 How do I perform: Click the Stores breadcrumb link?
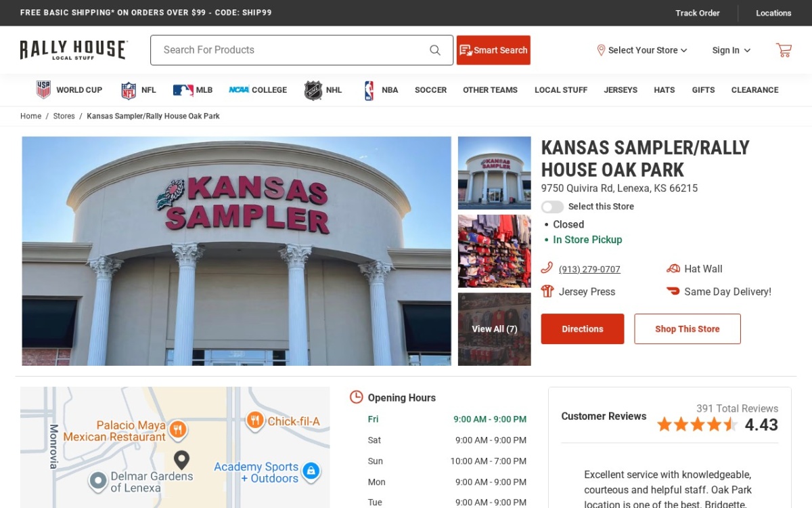[x=64, y=116]
